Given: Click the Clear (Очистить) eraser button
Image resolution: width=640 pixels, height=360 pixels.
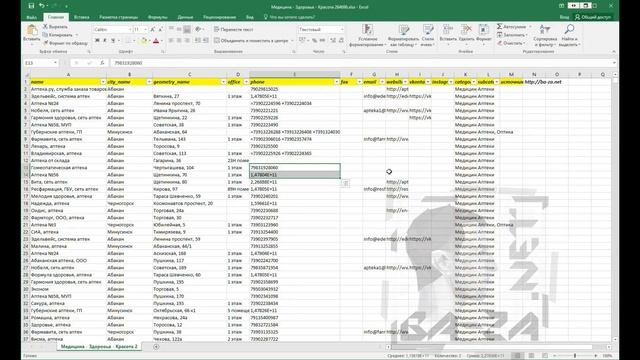Looking at the screenshot, I should pos(510,43).
